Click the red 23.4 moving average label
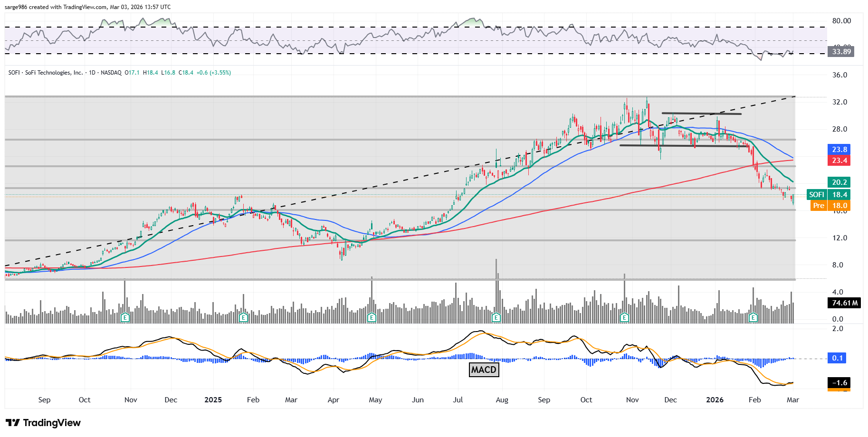868x437 pixels. point(839,161)
